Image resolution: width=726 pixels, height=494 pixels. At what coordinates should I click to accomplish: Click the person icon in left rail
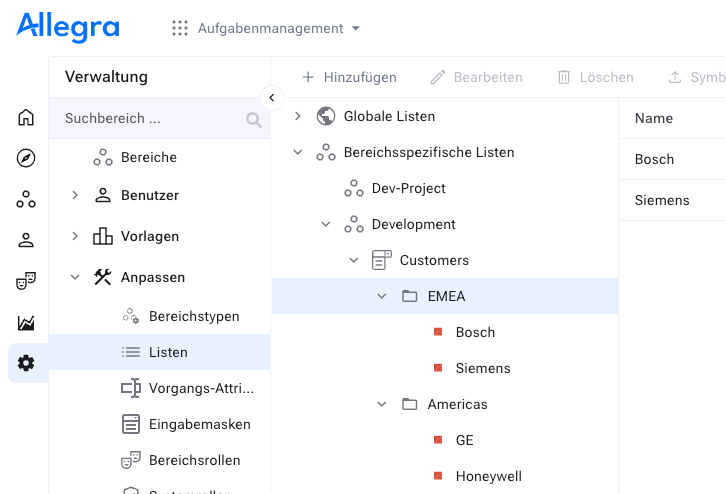tap(26, 240)
